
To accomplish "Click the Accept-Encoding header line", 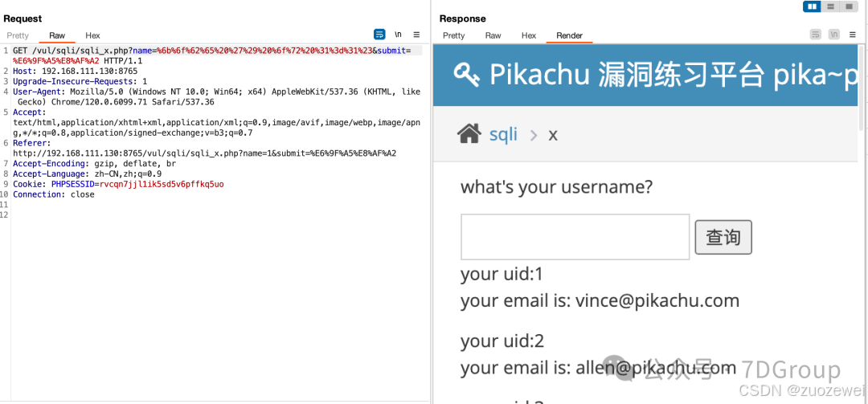I will (x=93, y=164).
